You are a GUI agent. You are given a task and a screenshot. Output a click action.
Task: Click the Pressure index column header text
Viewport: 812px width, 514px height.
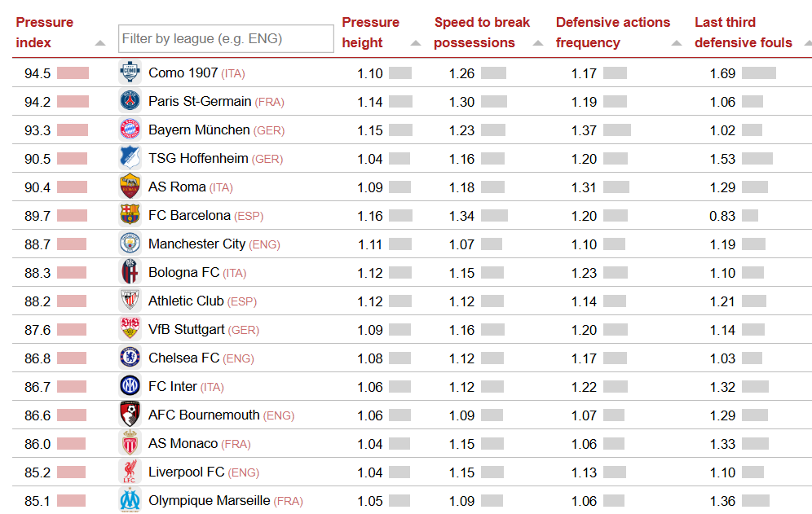tap(44, 33)
